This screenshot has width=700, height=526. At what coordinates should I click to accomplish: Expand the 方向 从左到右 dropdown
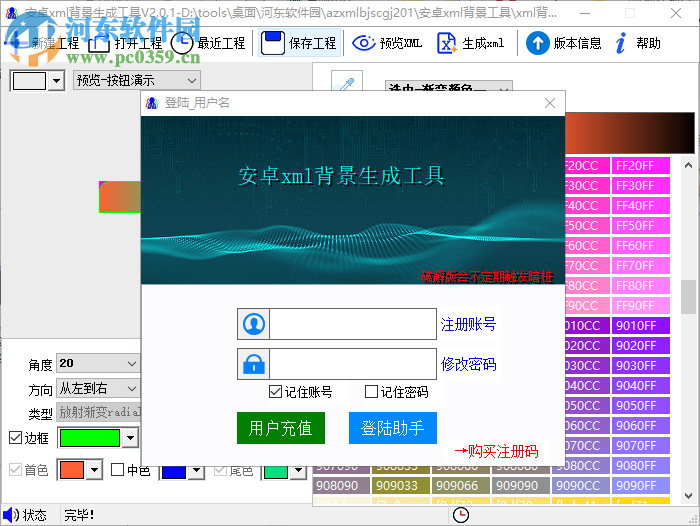tap(132, 388)
